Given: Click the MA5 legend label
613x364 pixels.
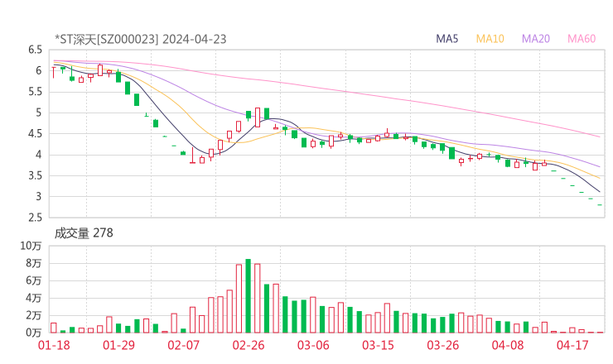Looking at the screenshot, I should coord(446,39).
